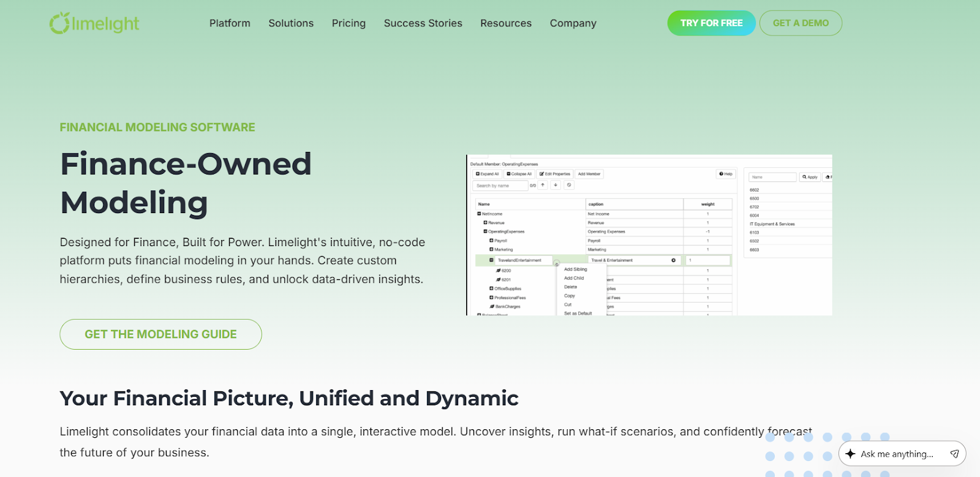Click the -1 weight cell for OperatingExpenses

click(x=708, y=232)
